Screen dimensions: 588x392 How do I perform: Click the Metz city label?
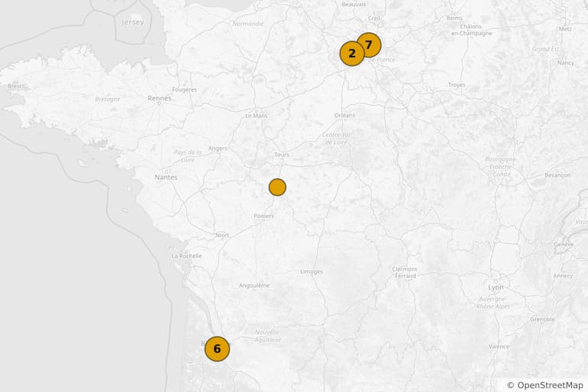[565, 29]
